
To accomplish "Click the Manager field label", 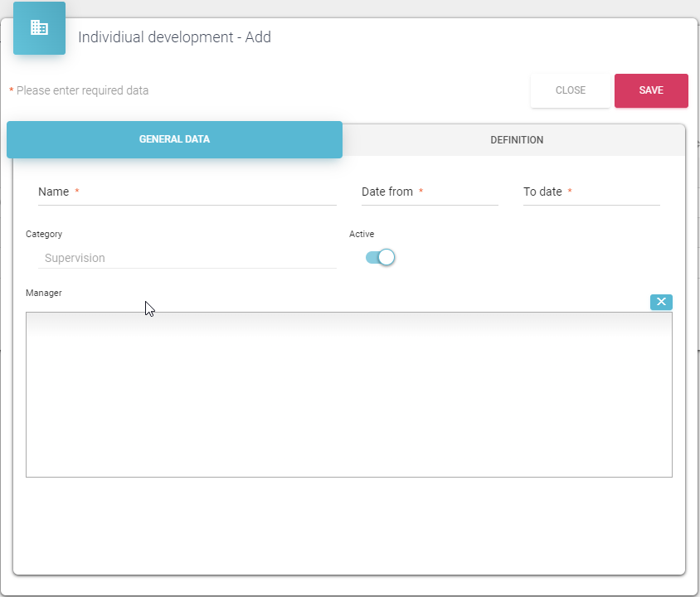I will point(44,293).
